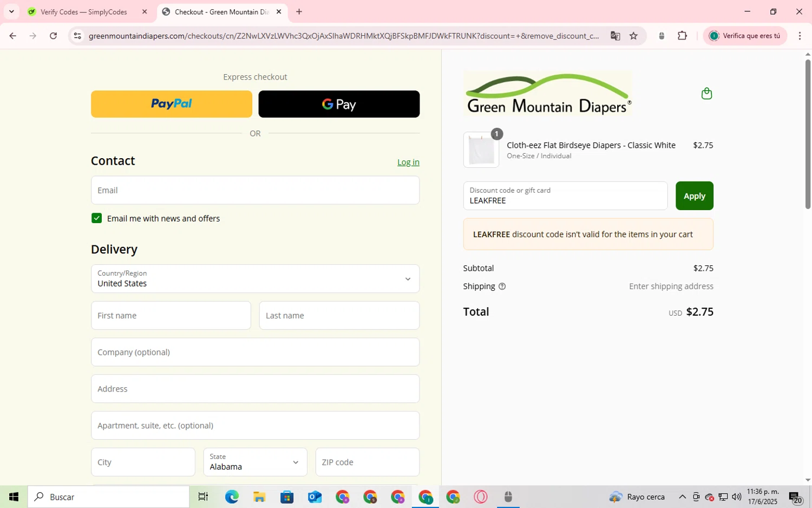This screenshot has height=508, width=812.
Task: Open Opera browser from taskbar
Action: 481,497
